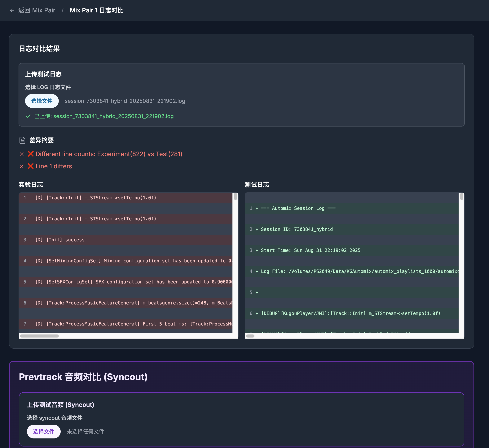Click experiment log line 2 setTempo
Image resolution: width=489 pixels, height=448 pixels.
(126, 219)
